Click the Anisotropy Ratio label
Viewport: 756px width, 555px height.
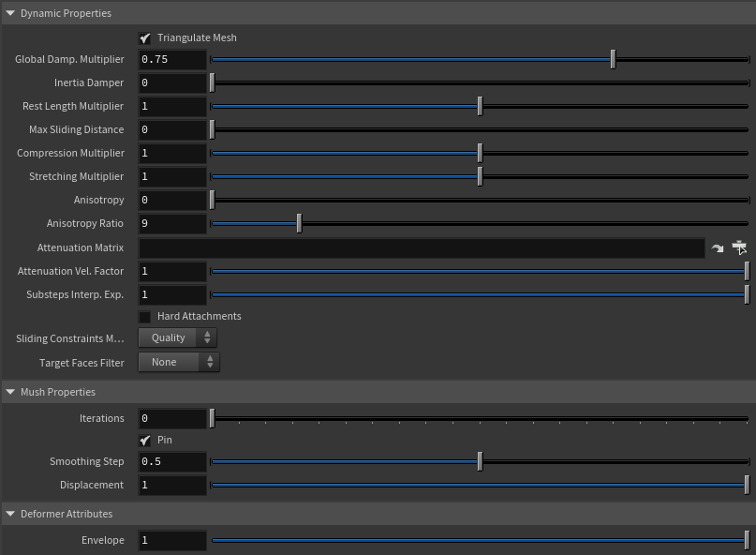pos(85,223)
